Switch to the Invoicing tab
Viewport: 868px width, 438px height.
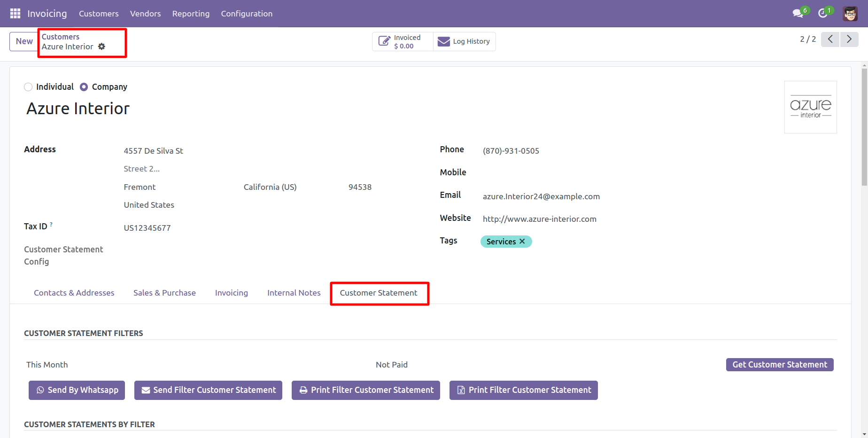point(232,293)
